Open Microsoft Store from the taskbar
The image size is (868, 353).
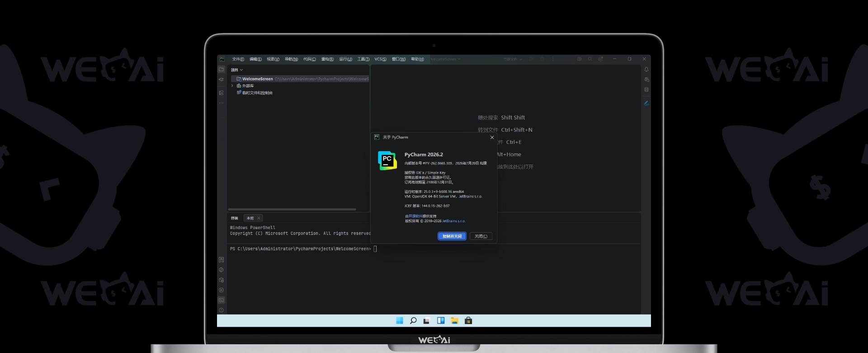coord(468,320)
